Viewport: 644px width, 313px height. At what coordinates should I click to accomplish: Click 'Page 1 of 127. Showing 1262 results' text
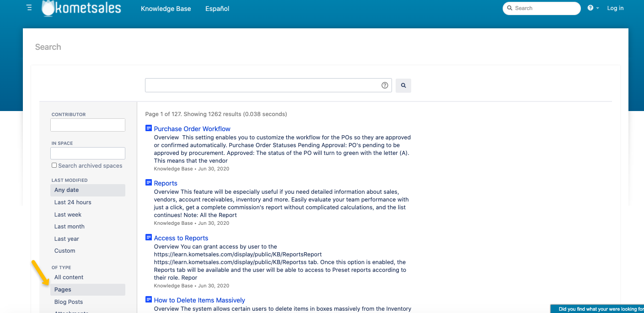click(216, 114)
